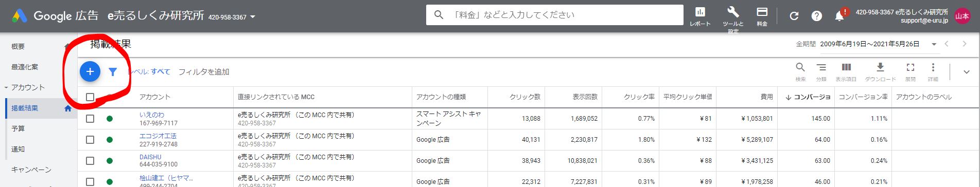
Task: Check the box for いえのわ row
Action: click(90, 119)
